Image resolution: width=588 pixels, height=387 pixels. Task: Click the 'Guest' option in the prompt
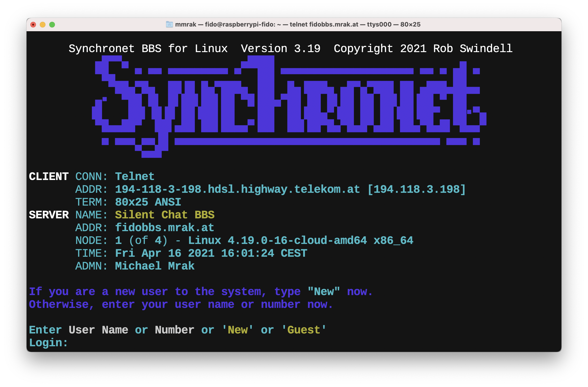(x=304, y=330)
